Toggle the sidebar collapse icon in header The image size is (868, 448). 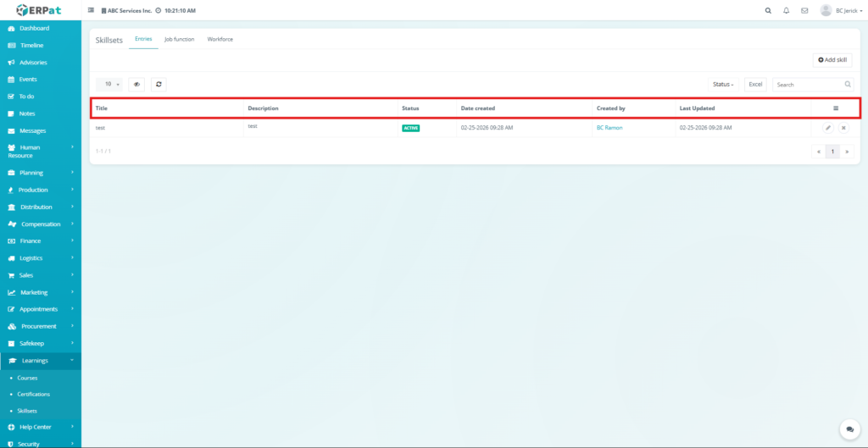(x=92, y=11)
